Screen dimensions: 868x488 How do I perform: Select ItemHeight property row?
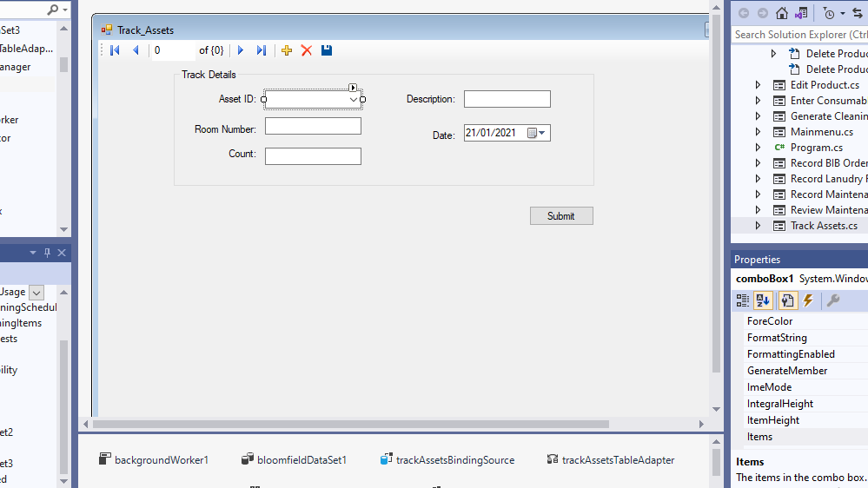point(806,420)
